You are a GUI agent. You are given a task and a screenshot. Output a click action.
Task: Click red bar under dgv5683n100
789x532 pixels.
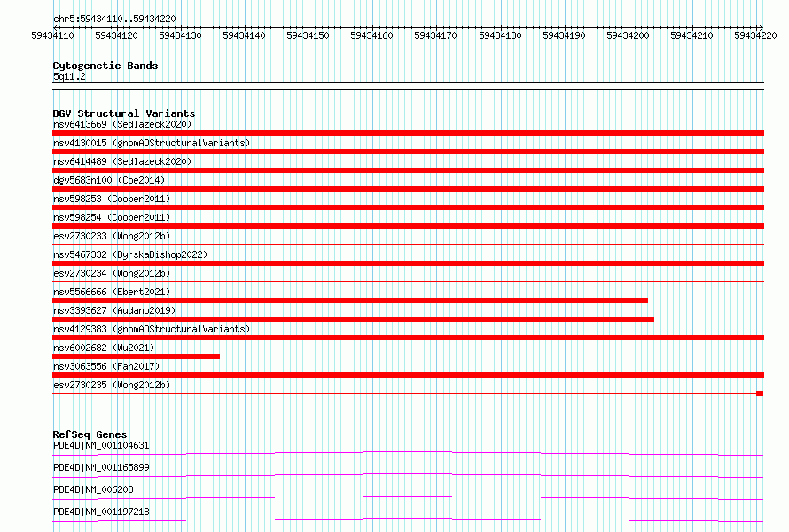pos(408,189)
